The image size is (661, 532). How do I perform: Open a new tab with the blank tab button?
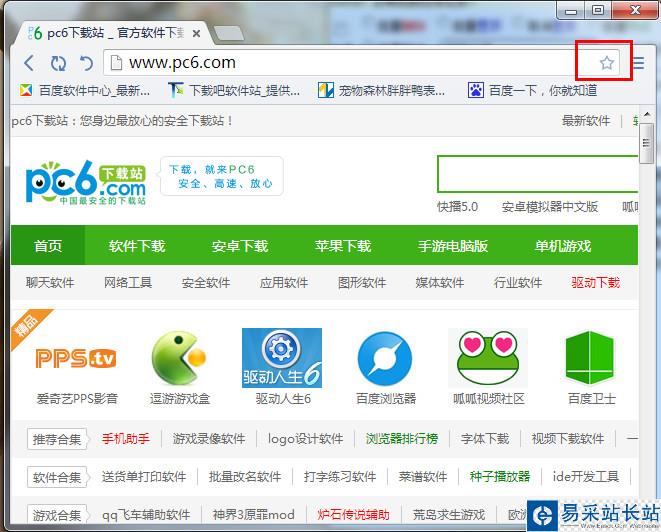pyautogui.click(x=228, y=33)
